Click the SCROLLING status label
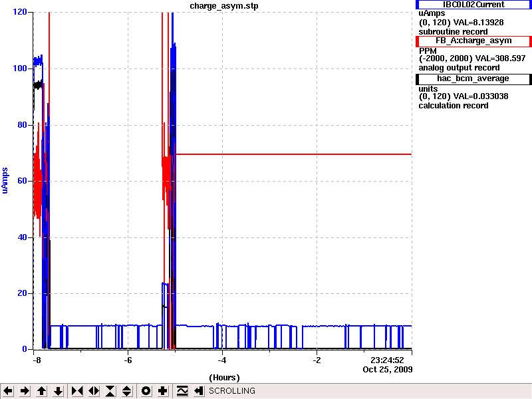The height and width of the screenshot is (399, 532). click(x=231, y=391)
